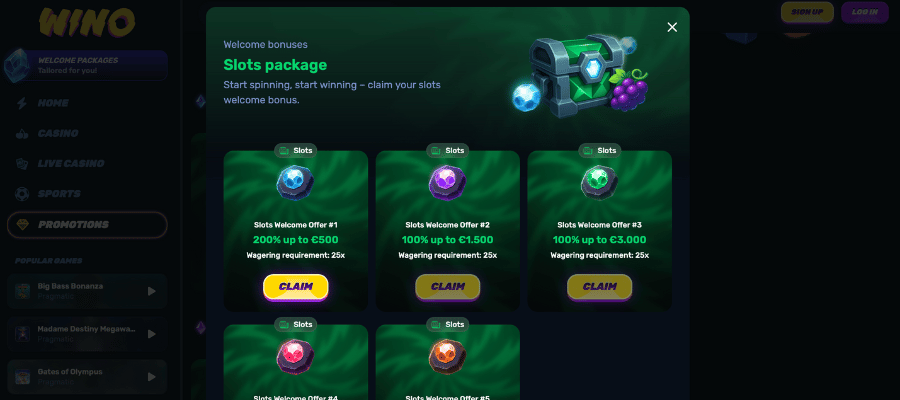Claim Slots Welcome Offer #2 bonus
The height and width of the screenshot is (400, 900).
pyautogui.click(x=448, y=287)
